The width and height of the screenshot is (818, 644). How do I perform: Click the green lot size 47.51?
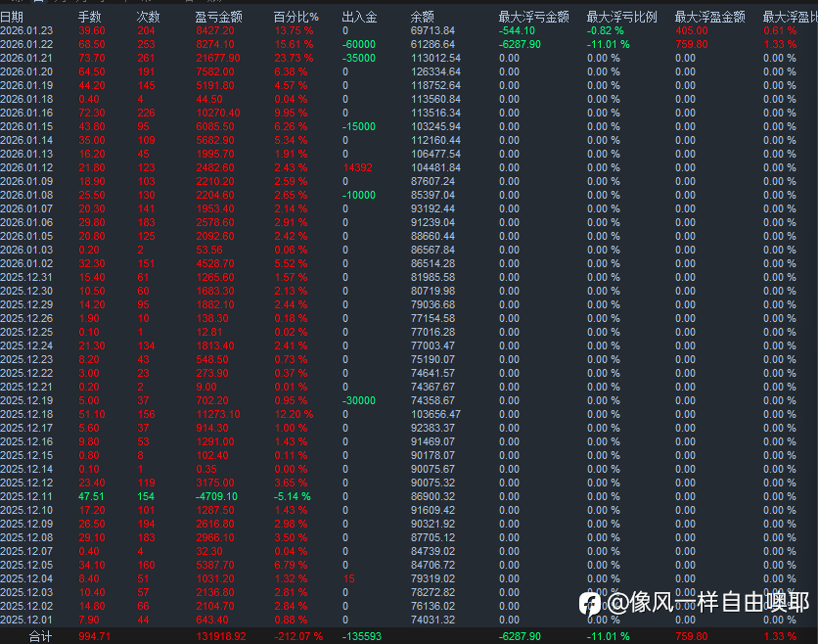coord(91,496)
